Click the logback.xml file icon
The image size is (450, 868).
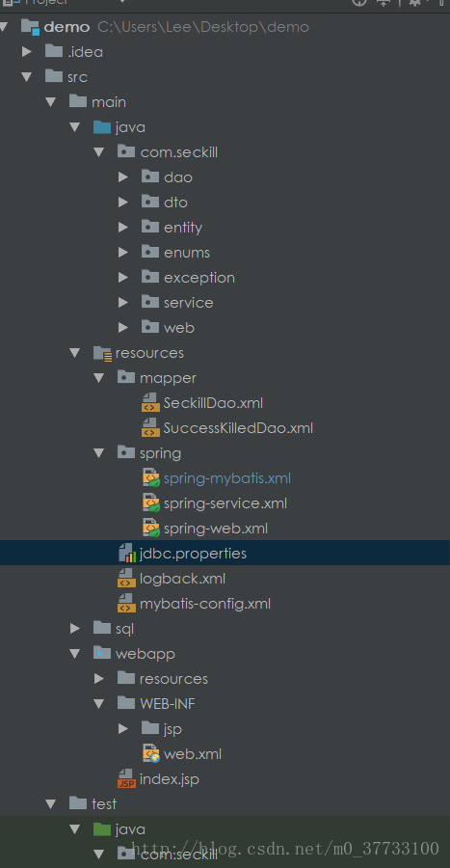pos(127,579)
